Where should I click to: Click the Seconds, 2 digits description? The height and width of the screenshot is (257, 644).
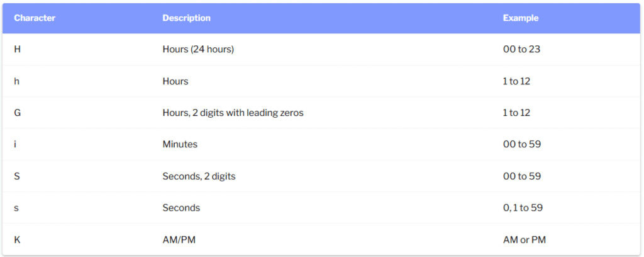tap(199, 176)
